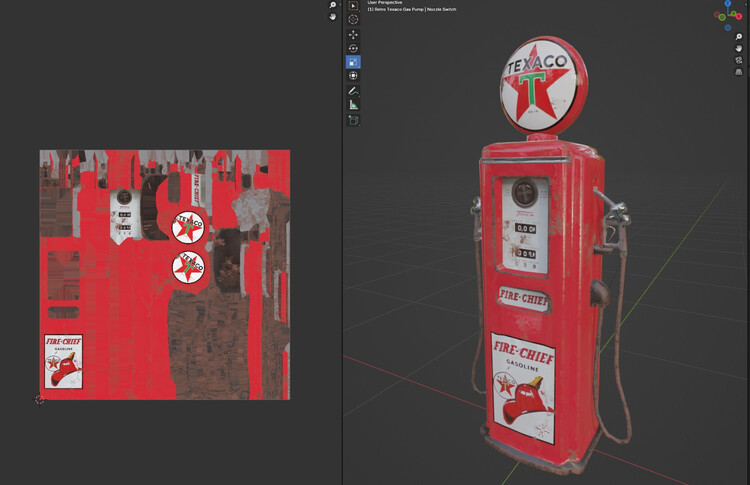Click the blue Z axis on gizmo
The height and width of the screenshot is (485, 750).
[x=728, y=3]
